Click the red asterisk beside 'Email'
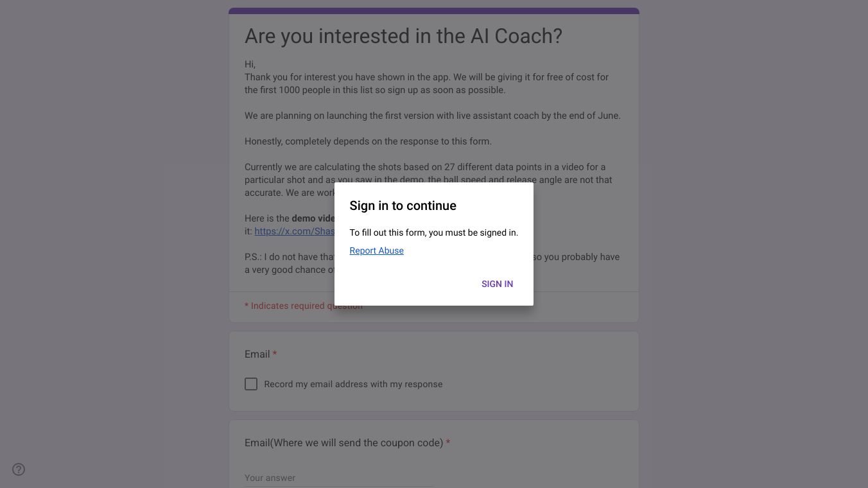 point(275,354)
